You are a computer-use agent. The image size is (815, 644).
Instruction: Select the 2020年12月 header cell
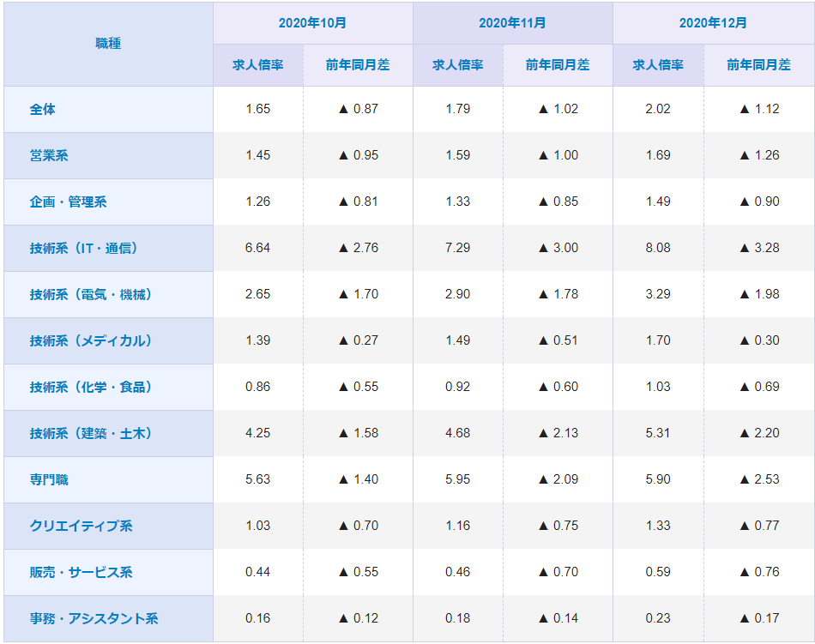click(714, 23)
